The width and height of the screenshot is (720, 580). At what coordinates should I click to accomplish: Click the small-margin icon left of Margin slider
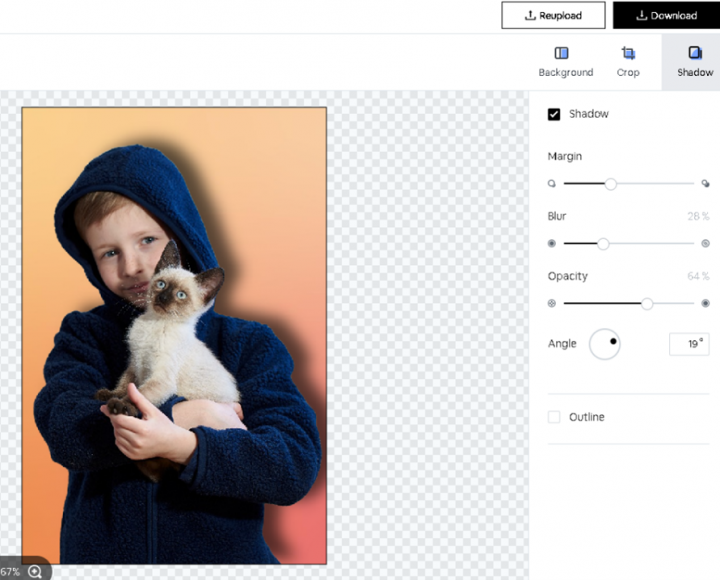(551, 184)
